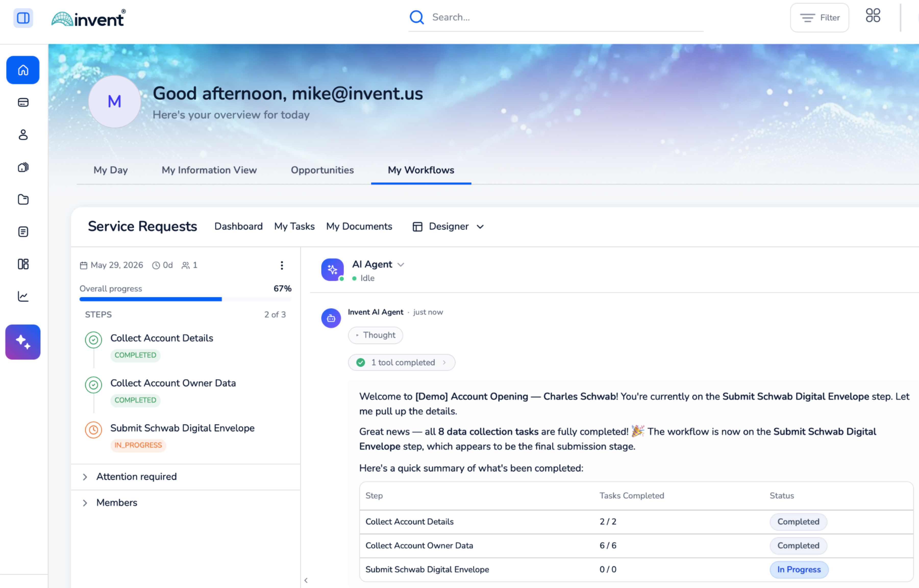
Task: Switch to the My Information View tab
Action: click(x=209, y=170)
